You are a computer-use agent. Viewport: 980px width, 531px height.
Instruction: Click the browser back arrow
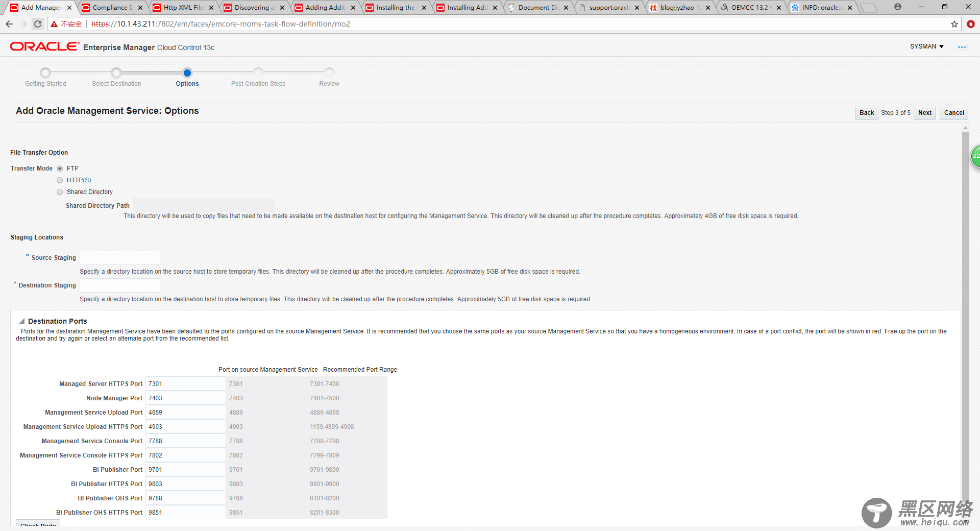coord(9,24)
